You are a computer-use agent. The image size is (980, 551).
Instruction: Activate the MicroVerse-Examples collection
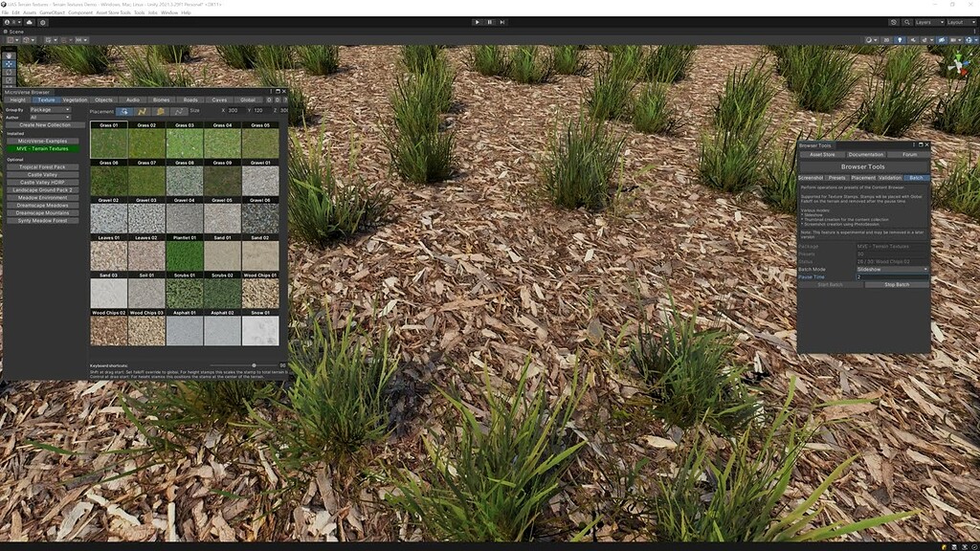tap(42, 140)
